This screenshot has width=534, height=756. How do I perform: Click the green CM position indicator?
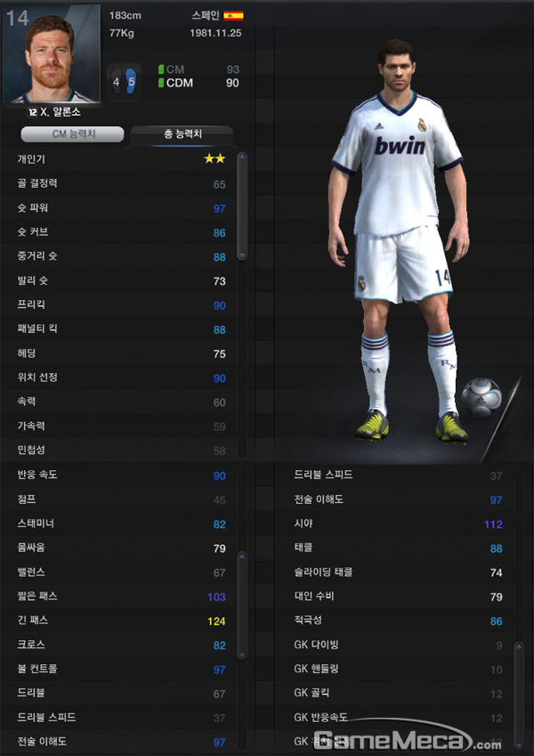coord(161,69)
